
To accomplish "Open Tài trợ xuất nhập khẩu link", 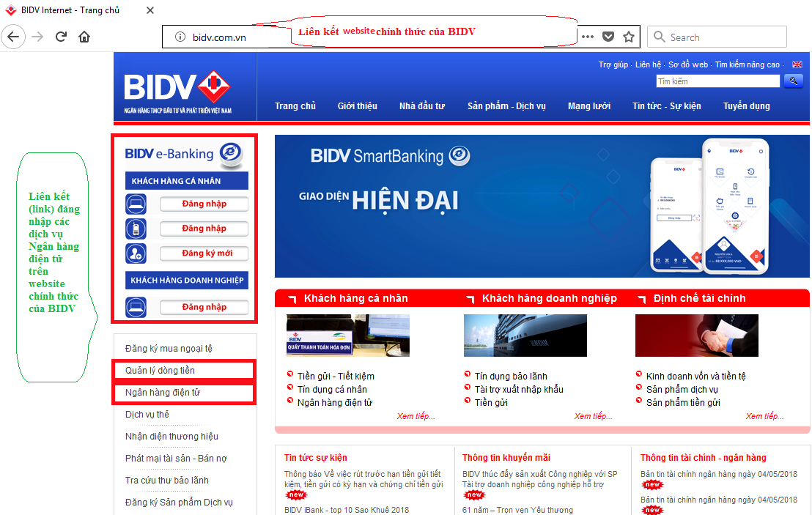I will [x=519, y=389].
